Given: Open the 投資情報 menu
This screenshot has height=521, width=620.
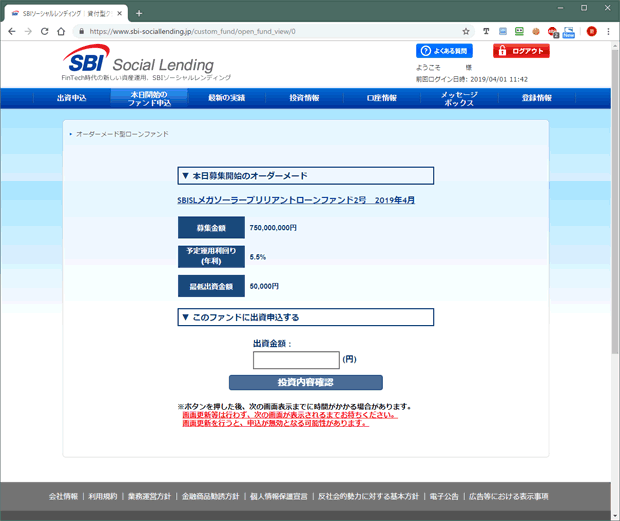Looking at the screenshot, I should [304, 98].
